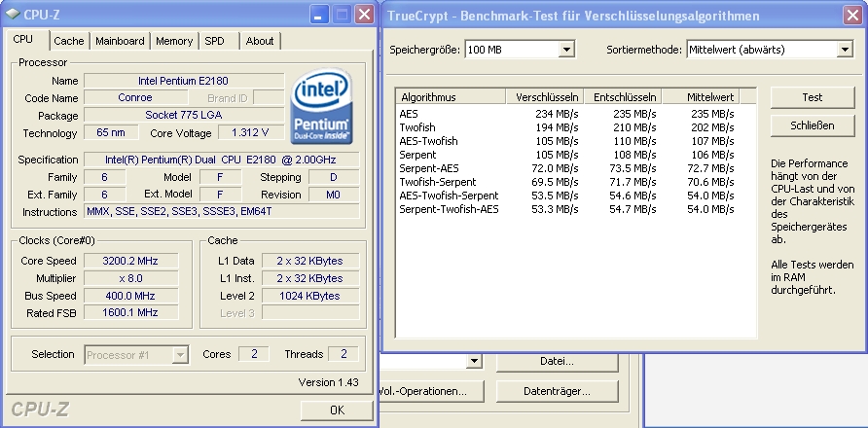The width and height of the screenshot is (868, 428).
Task: Select the CPU tab
Action: pyautogui.click(x=23, y=39)
